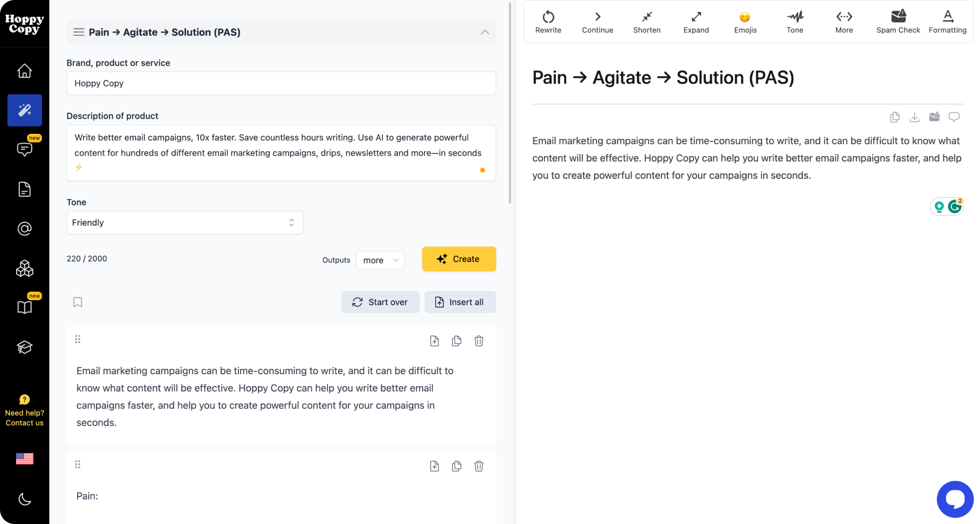Screen dimensions: 980x524
Task: Bookmark the outputs with the bookmark icon
Action: click(x=78, y=302)
